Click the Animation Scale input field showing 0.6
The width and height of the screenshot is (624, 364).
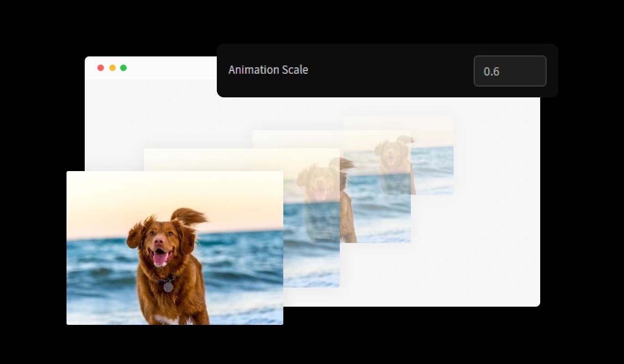coord(510,71)
